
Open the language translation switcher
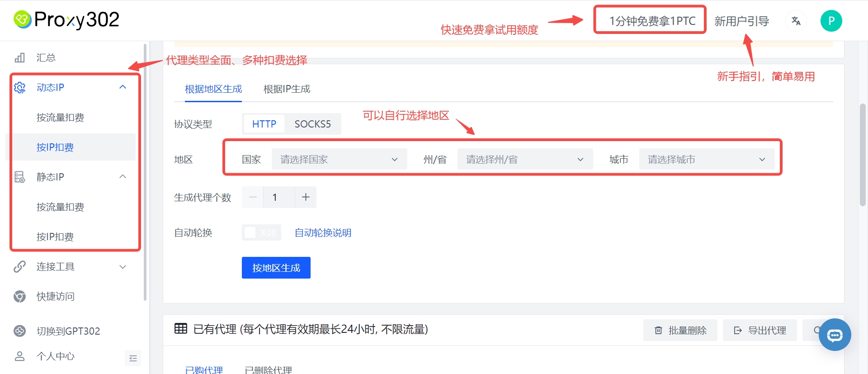coord(796,21)
